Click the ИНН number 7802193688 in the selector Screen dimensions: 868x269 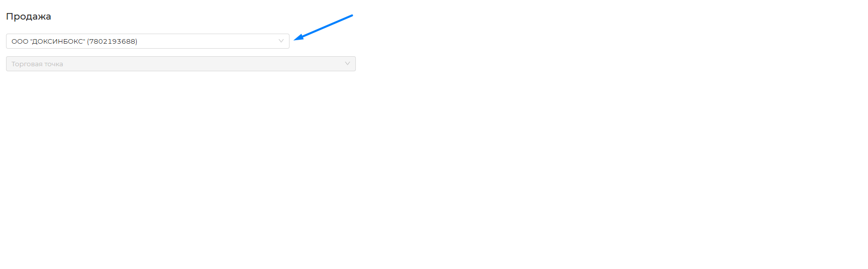tap(112, 41)
